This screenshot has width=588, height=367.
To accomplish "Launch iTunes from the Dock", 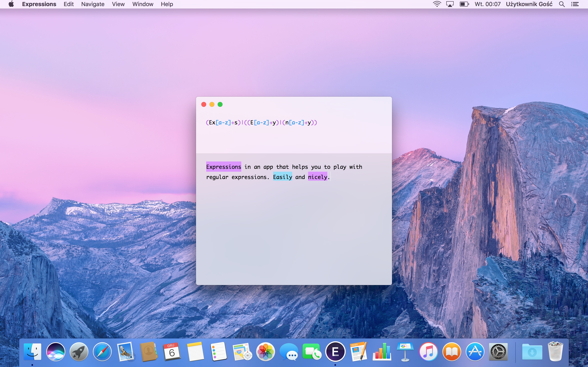I will tap(428, 352).
